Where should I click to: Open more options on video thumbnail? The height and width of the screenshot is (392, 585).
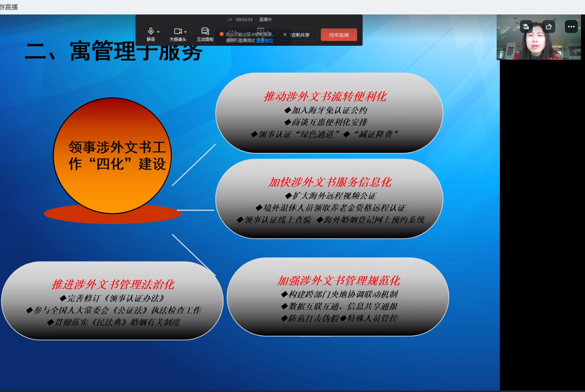[x=571, y=27]
